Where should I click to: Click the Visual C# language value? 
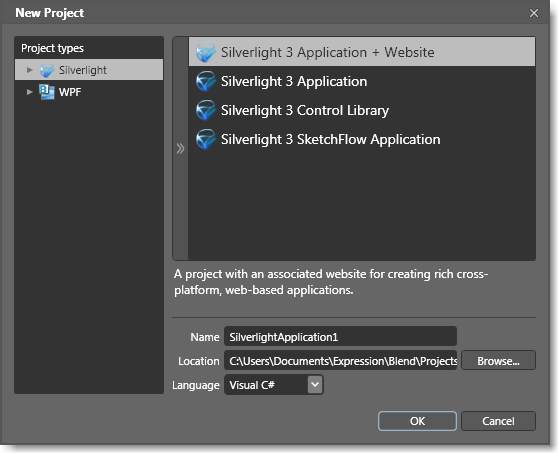pos(252,385)
